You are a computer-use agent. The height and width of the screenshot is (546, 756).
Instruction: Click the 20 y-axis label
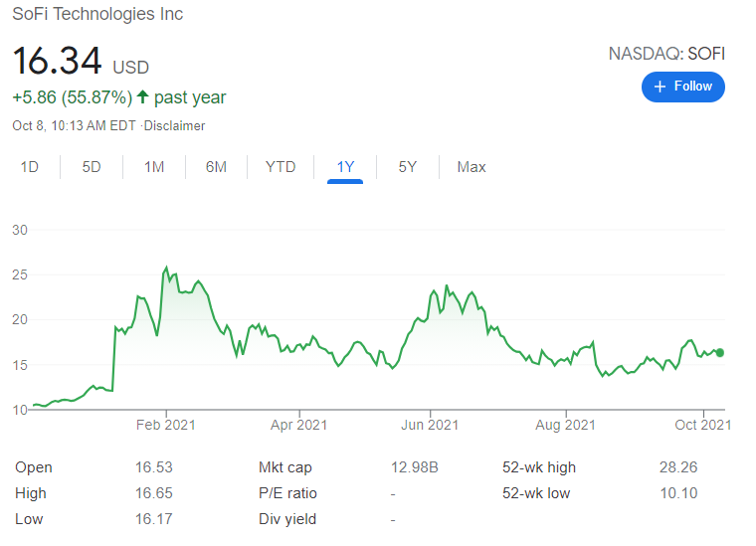click(x=20, y=320)
